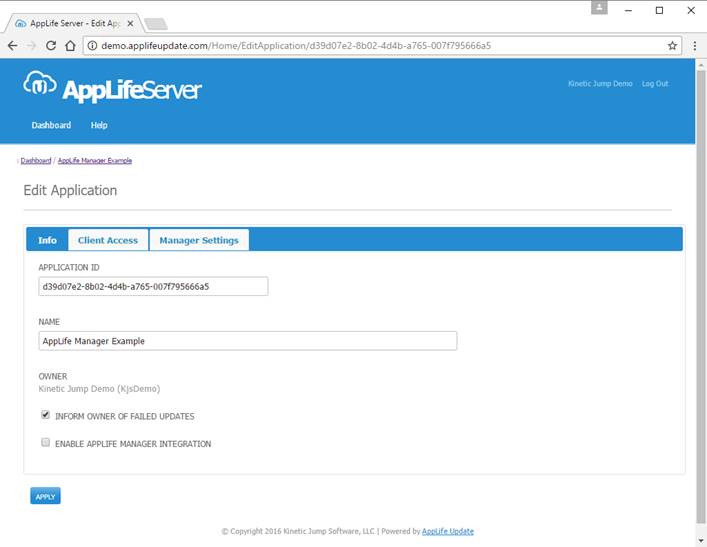This screenshot has height=547, width=707.
Task: Click scrollbar down arrow
Action: (701, 541)
